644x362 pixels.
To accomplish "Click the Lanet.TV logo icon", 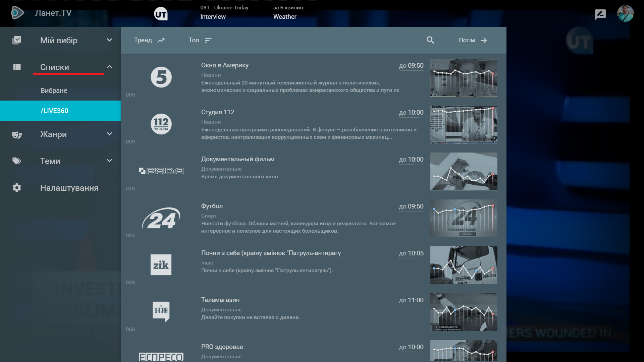I will [x=17, y=13].
